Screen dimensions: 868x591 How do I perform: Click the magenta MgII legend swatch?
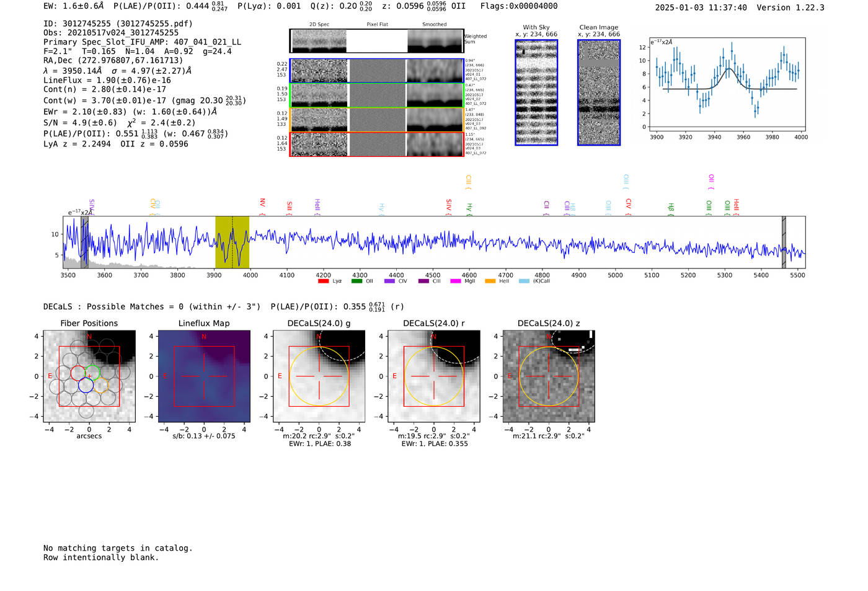point(456,281)
